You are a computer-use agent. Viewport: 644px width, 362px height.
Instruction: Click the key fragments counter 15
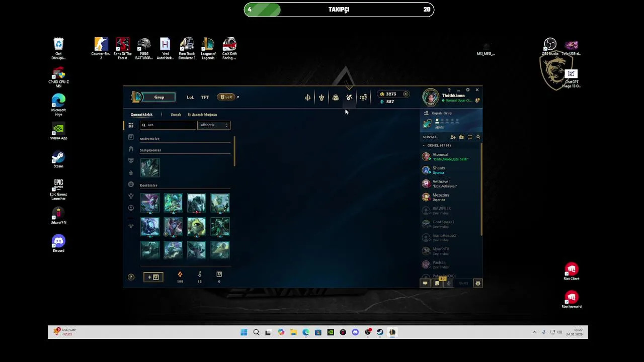pos(200,277)
